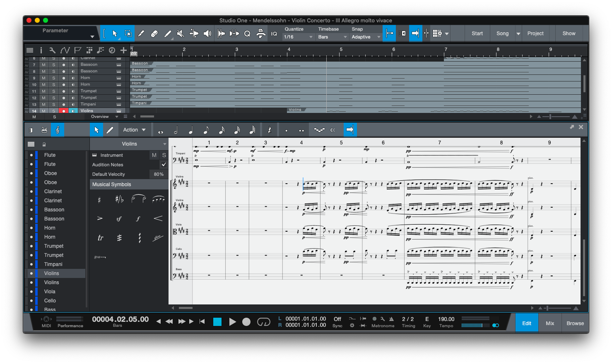Toggle the Loop transport button

[x=264, y=322]
